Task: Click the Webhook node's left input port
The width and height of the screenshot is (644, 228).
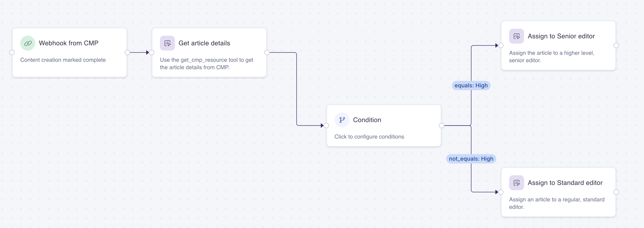Action: click(12, 53)
